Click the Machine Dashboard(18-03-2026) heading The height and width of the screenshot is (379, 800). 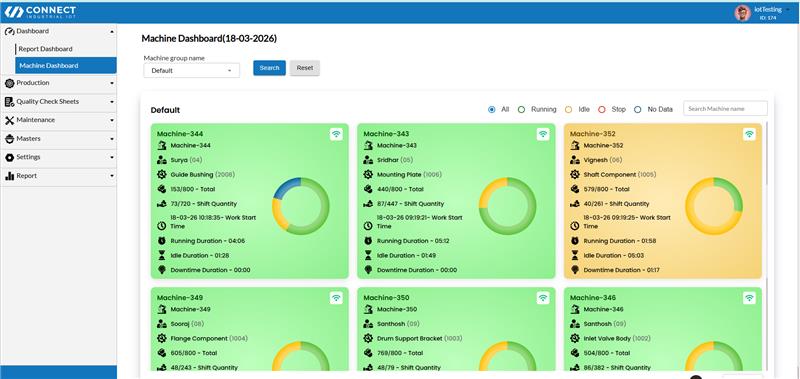[x=209, y=39]
